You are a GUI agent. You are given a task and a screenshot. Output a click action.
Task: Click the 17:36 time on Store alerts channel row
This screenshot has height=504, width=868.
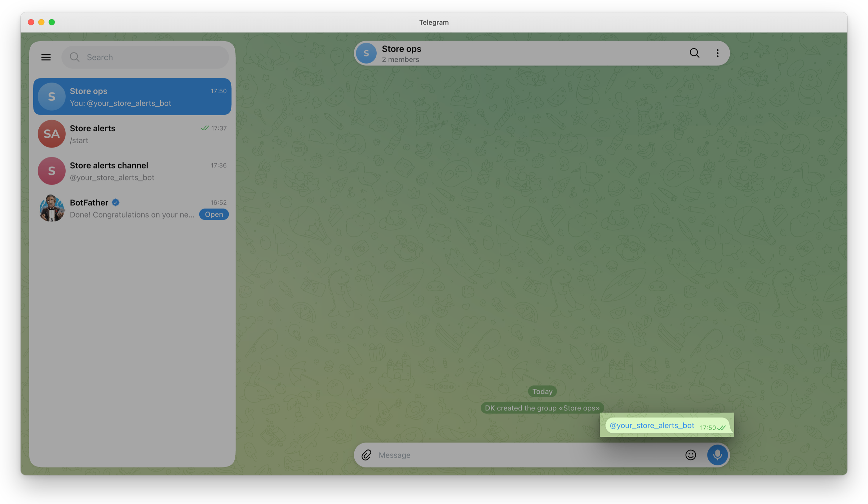point(218,165)
